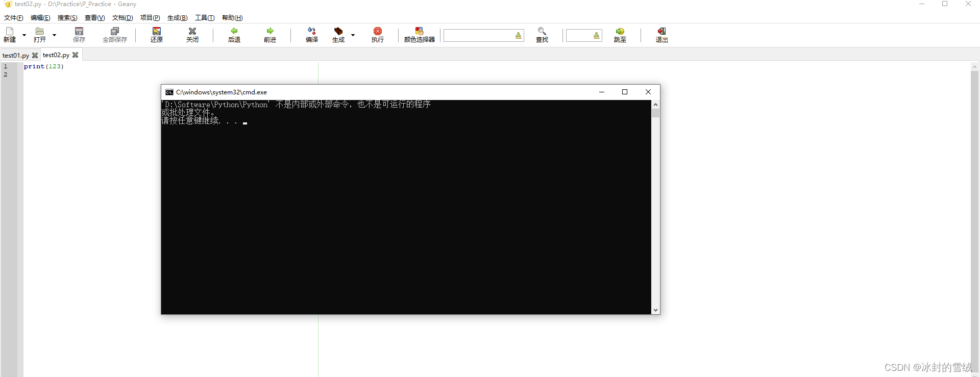Viewport: 980px width, 377px height.
Task: Revert the file with 还原 icon
Action: [x=157, y=35]
